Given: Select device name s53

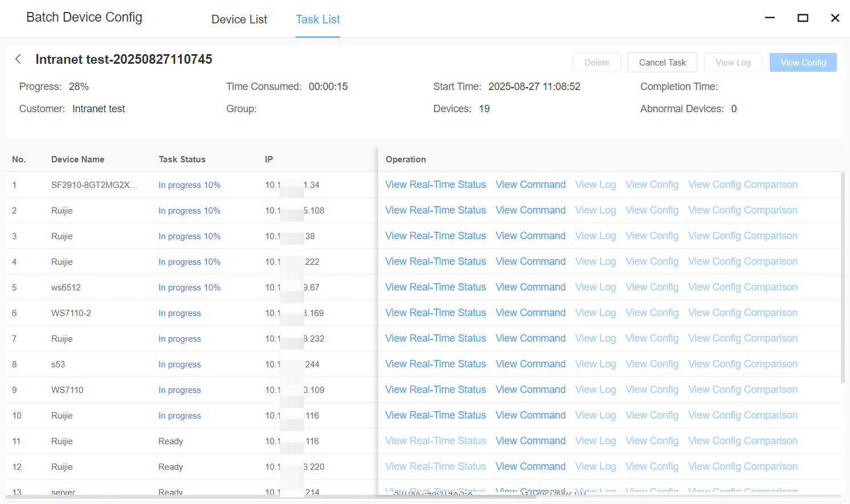Looking at the screenshot, I should (58, 364).
